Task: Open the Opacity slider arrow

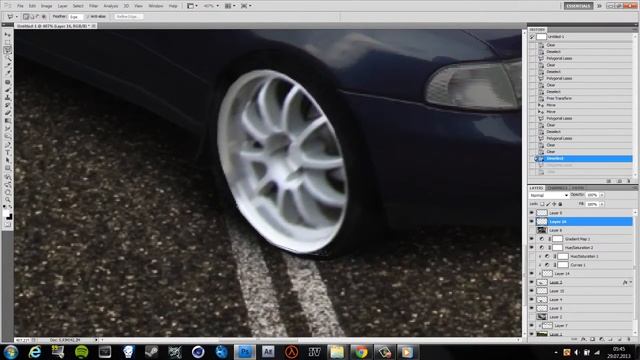Action: click(x=602, y=195)
